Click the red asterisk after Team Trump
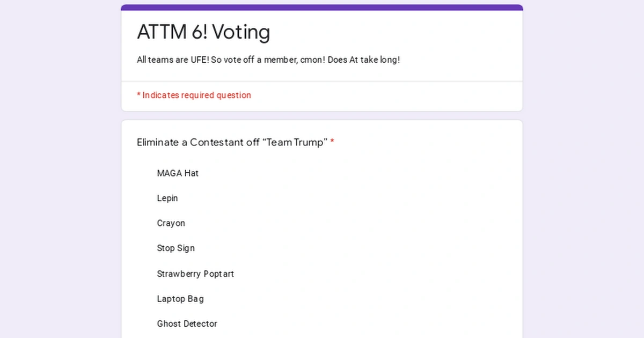 click(332, 142)
